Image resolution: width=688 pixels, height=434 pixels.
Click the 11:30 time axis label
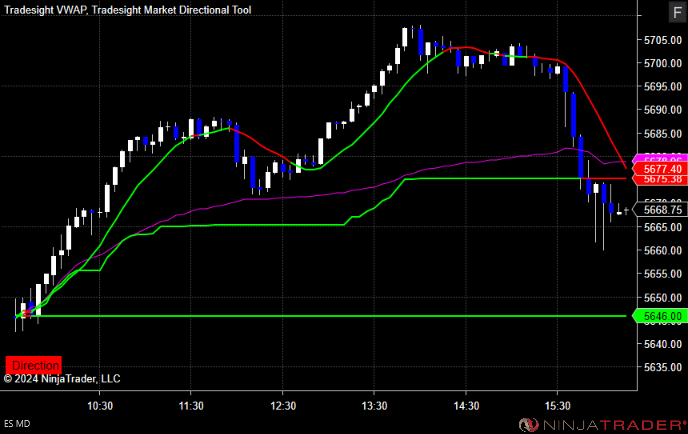point(191,406)
